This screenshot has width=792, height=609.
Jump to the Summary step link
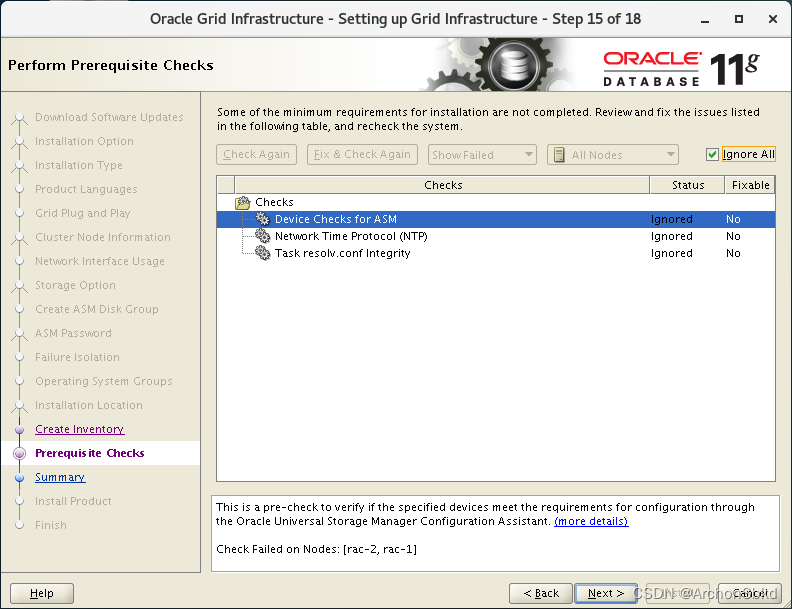[60, 477]
